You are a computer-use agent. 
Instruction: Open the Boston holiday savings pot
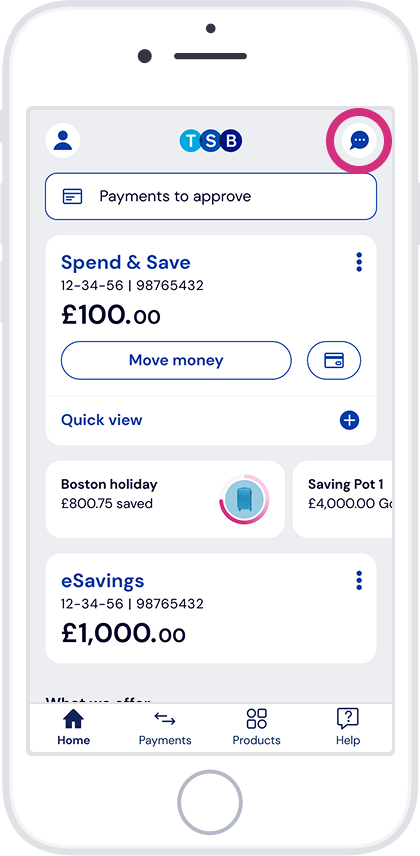(x=165, y=500)
